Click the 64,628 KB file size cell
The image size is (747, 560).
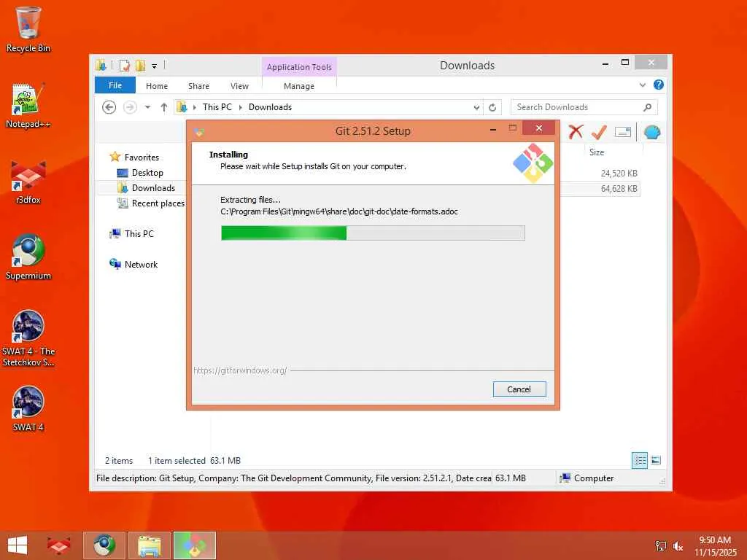point(619,189)
